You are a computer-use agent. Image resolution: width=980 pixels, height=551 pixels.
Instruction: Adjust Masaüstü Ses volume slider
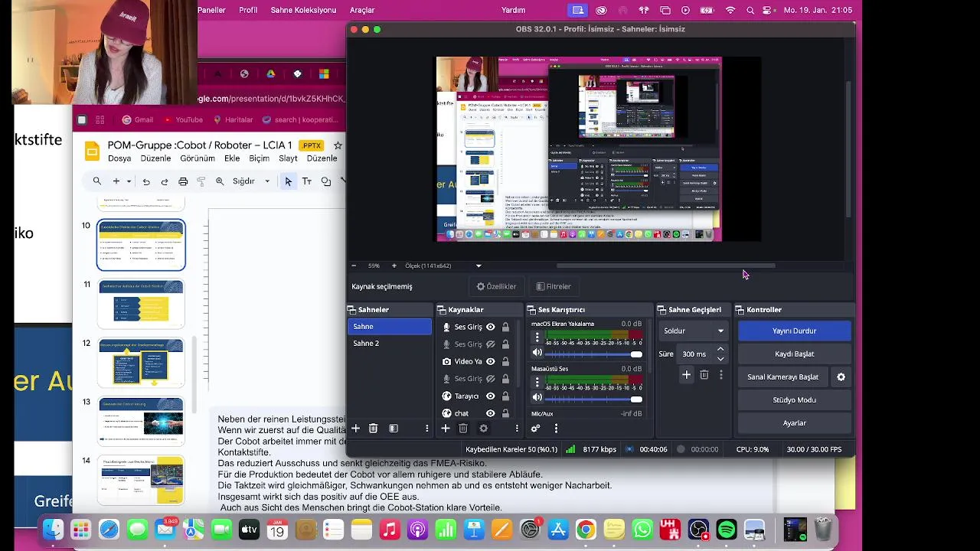[x=594, y=398]
